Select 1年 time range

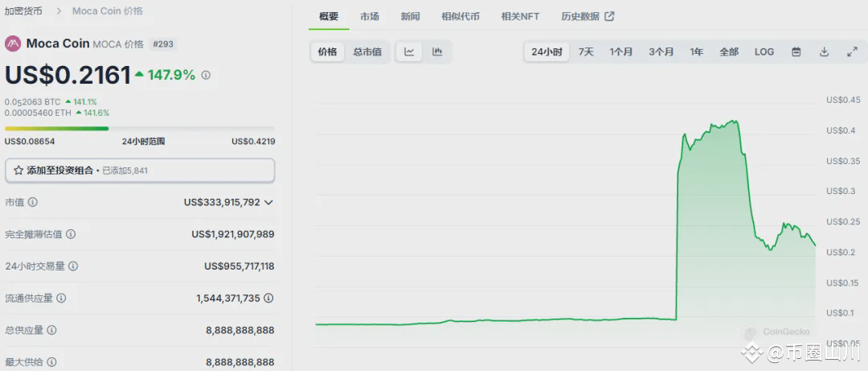(x=697, y=52)
